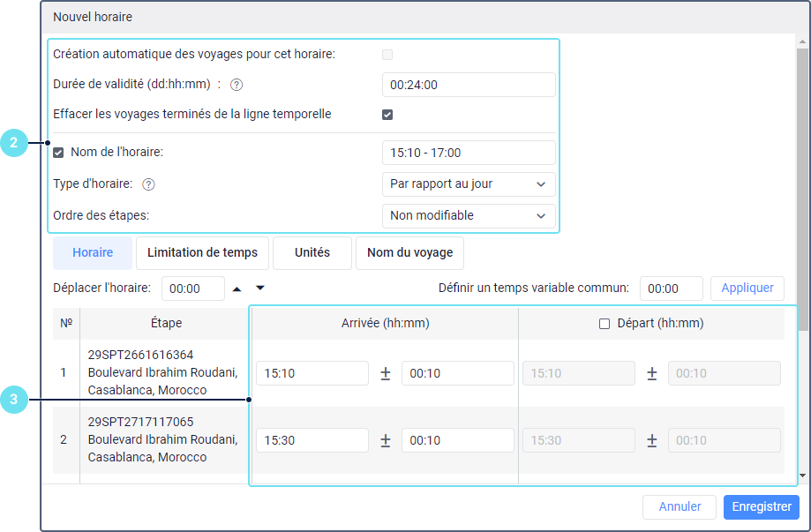
Task: Open Unités tab
Action: click(x=312, y=253)
